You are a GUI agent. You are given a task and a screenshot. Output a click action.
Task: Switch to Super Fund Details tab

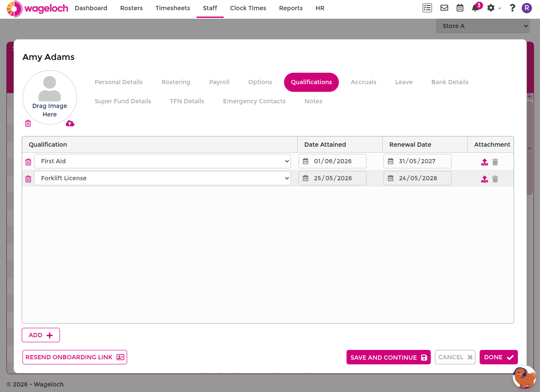[x=123, y=101]
